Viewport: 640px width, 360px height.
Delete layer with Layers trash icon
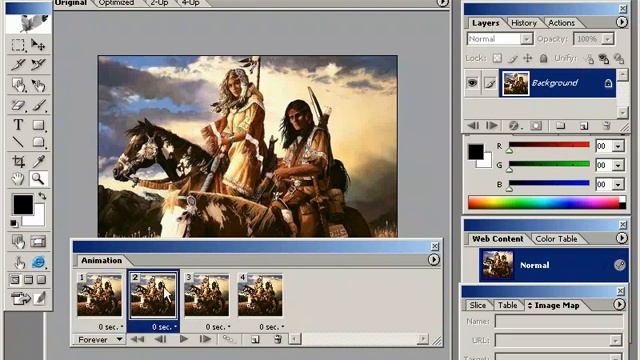607,126
